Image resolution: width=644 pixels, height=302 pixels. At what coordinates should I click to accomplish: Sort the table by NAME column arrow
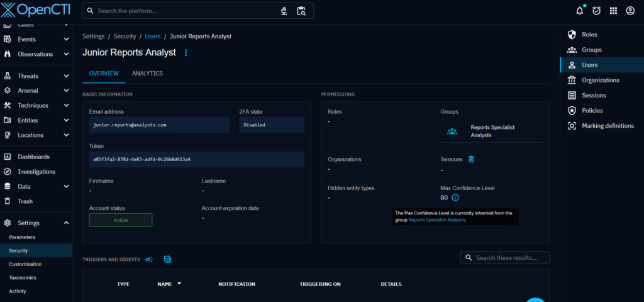tap(179, 284)
